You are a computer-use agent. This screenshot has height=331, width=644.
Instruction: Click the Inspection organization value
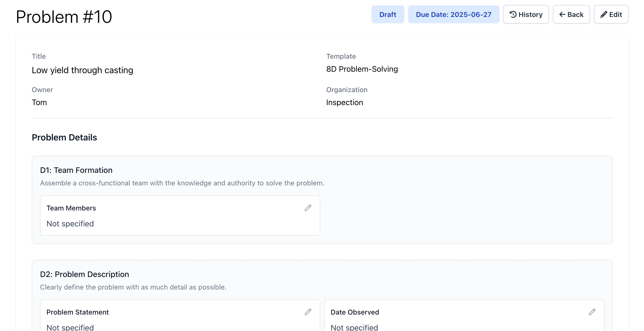(x=344, y=102)
